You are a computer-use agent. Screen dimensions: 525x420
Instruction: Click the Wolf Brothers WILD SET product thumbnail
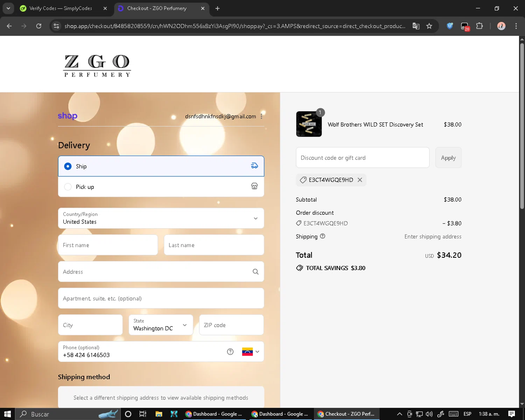[x=309, y=124]
